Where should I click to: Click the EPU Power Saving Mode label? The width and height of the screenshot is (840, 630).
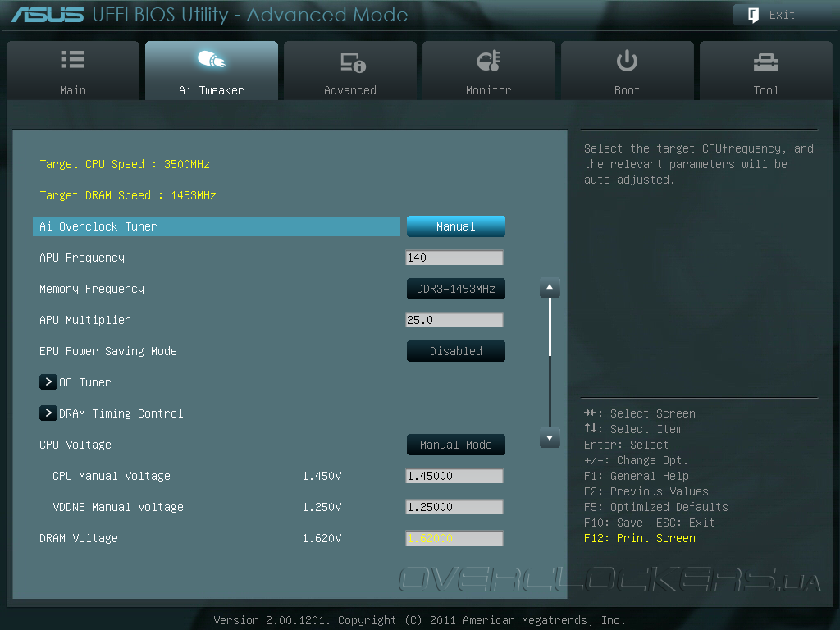pyautogui.click(x=108, y=351)
